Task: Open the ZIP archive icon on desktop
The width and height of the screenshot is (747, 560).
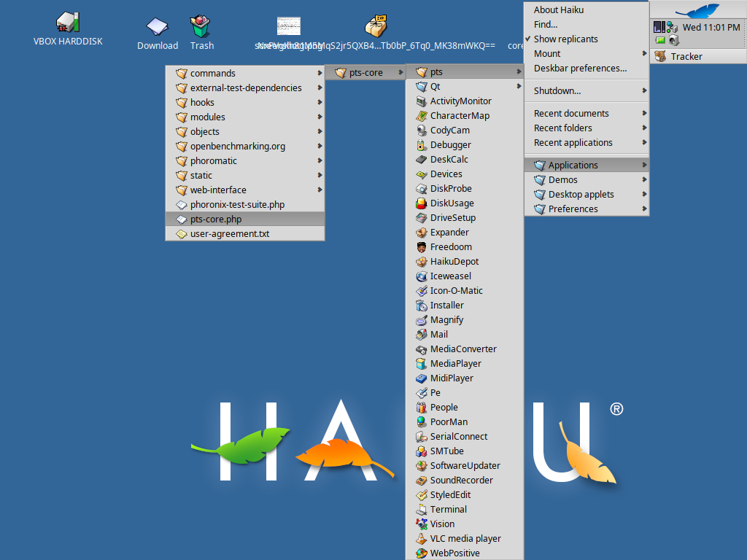Action: pyautogui.click(x=376, y=26)
